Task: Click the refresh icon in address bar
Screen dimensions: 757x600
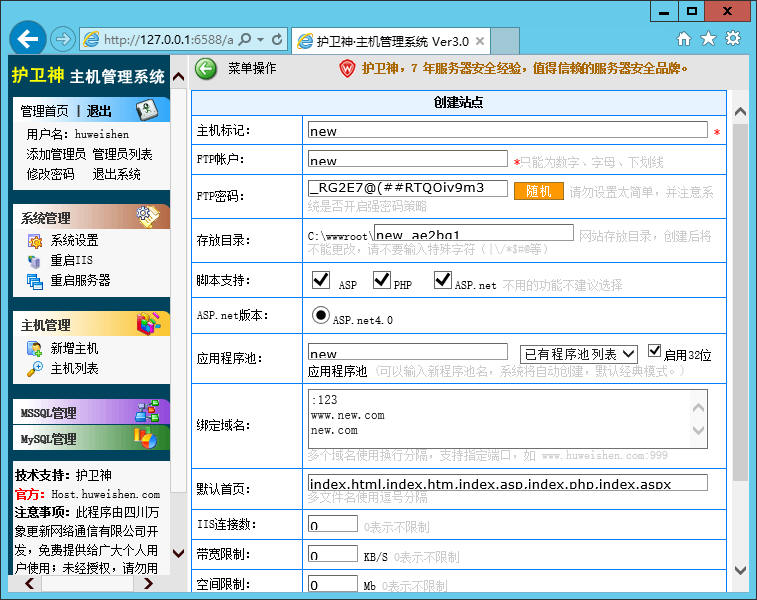Action: click(x=277, y=39)
